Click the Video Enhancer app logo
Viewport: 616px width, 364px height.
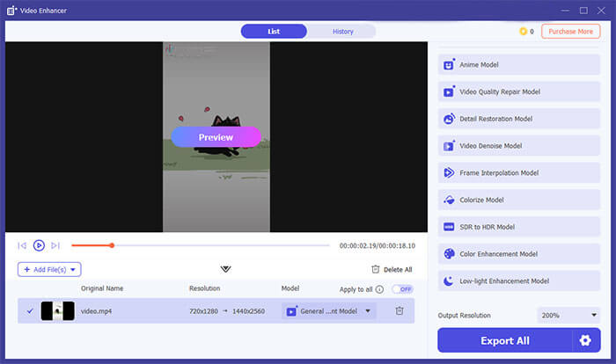11,11
